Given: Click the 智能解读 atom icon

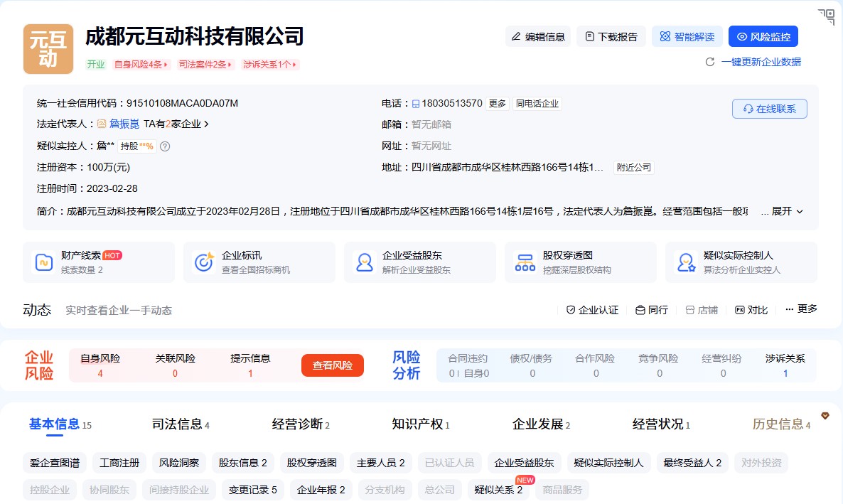Looking at the screenshot, I should pos(665,36).
